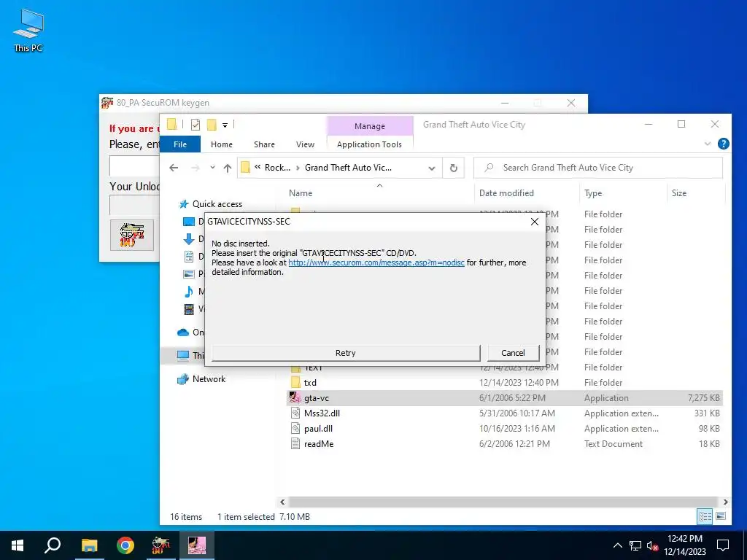
Task: Click the paul.dll file icon
Action: 295,429
